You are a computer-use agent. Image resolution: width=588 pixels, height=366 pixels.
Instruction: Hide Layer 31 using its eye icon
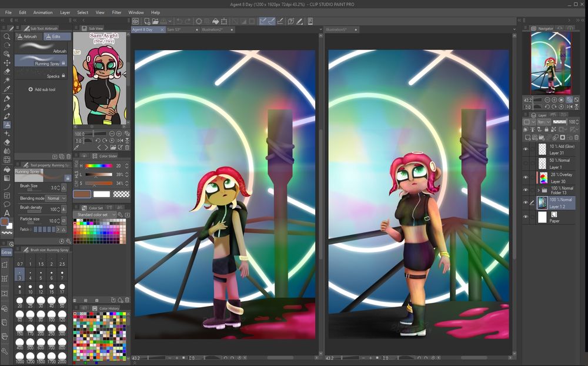[526, 149]
